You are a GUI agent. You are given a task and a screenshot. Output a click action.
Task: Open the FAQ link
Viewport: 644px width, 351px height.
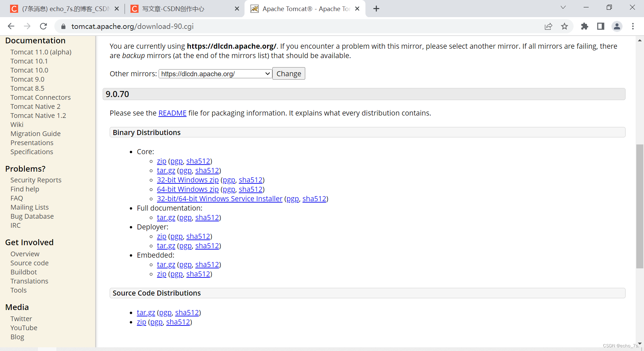point(17,198)
